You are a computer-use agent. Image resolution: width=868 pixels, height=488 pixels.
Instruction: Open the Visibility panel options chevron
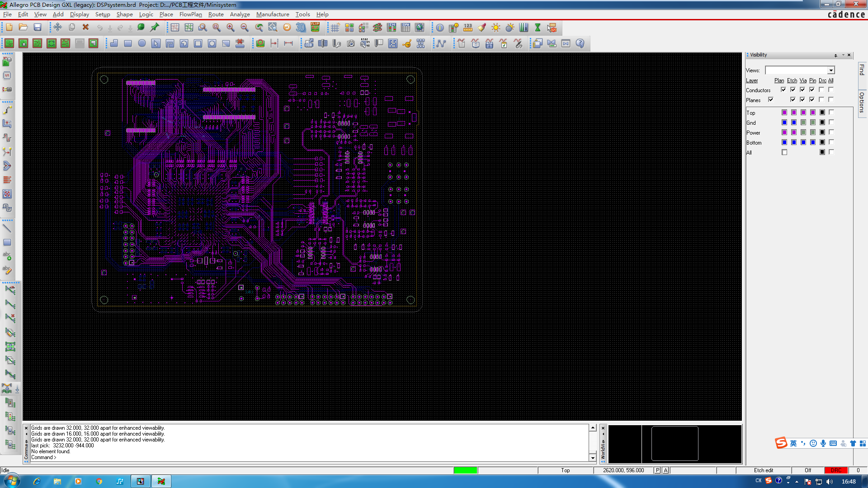pyautogui.click(x=843, y=55)
